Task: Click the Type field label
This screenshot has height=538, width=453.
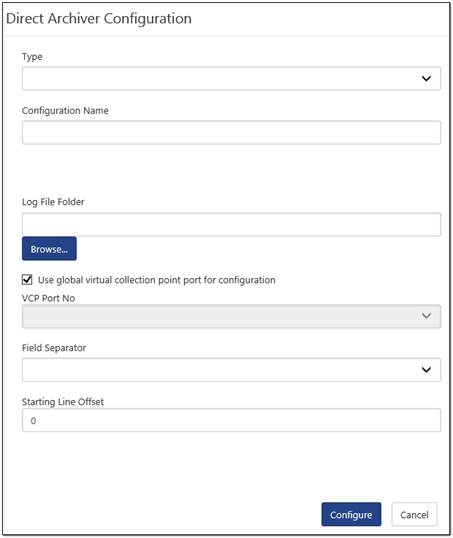Action: [x=32, y=57]
